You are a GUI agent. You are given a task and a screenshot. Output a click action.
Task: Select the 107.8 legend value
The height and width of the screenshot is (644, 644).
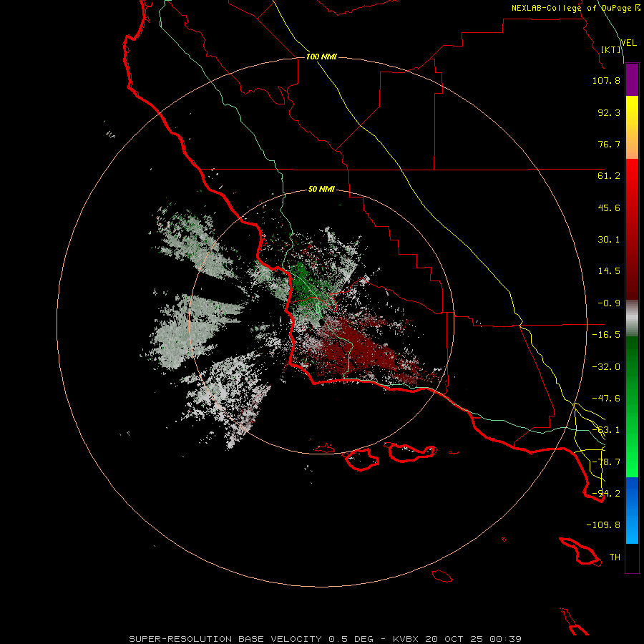(x=606, y=80)
